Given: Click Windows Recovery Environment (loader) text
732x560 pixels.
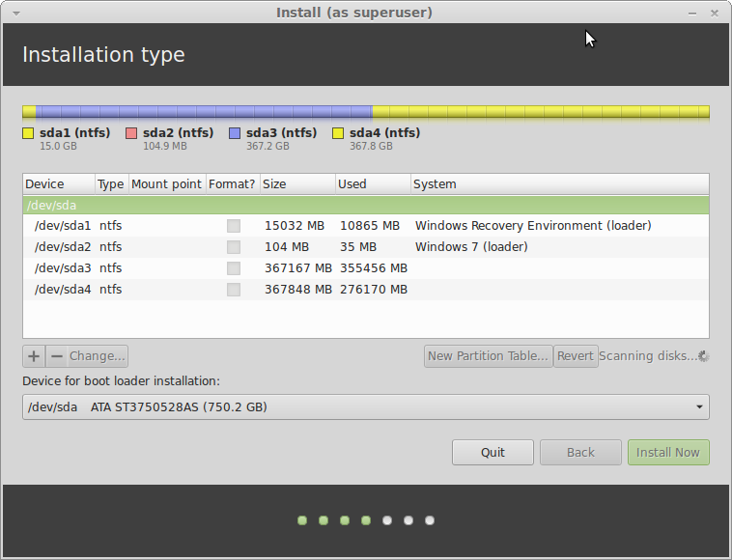Looking at the screenshot, I should coord(533,226).
